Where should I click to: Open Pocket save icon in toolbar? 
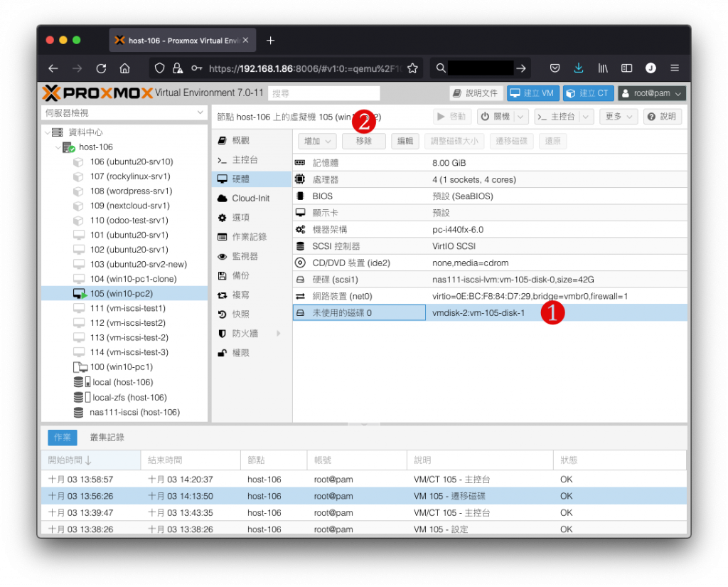pos(555,68)
